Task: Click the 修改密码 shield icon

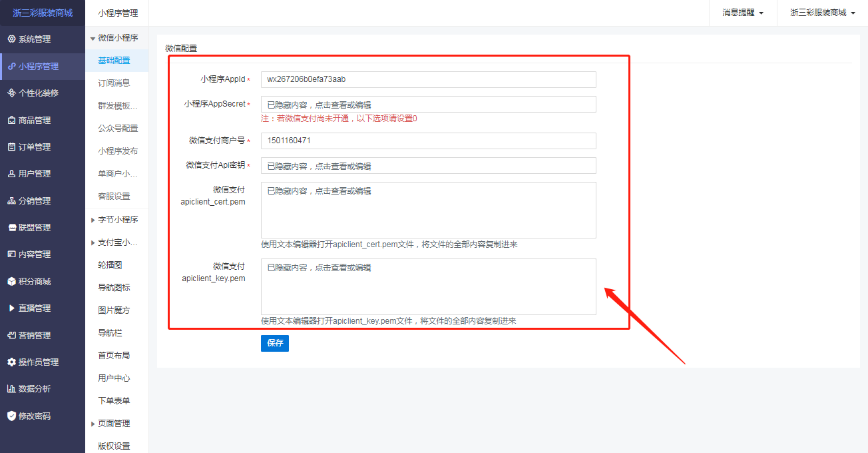Action: [x=11, y=416]
